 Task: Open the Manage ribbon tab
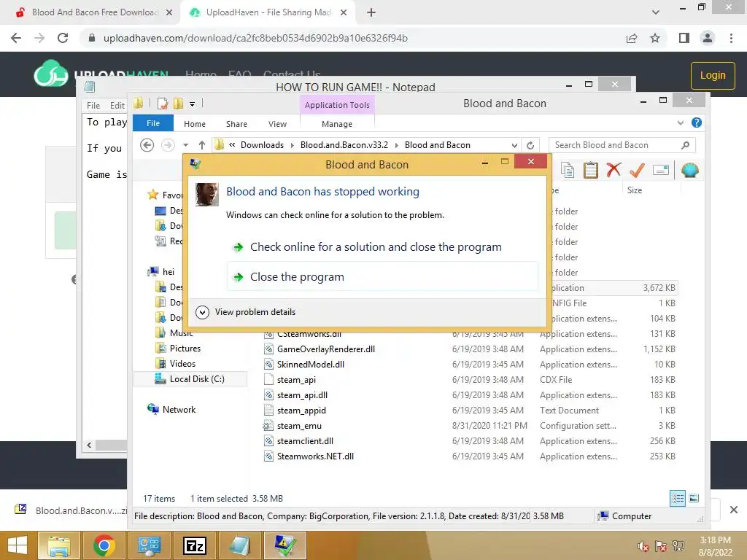[x=337, y=124]
